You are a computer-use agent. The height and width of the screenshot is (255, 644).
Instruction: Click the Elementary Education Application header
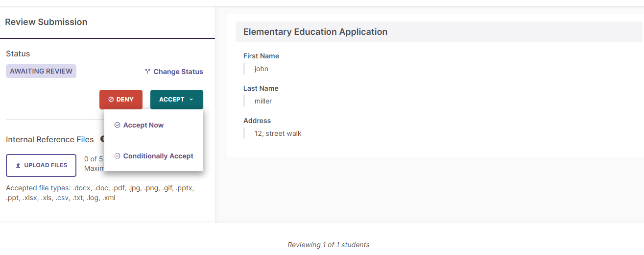[315, 32]
